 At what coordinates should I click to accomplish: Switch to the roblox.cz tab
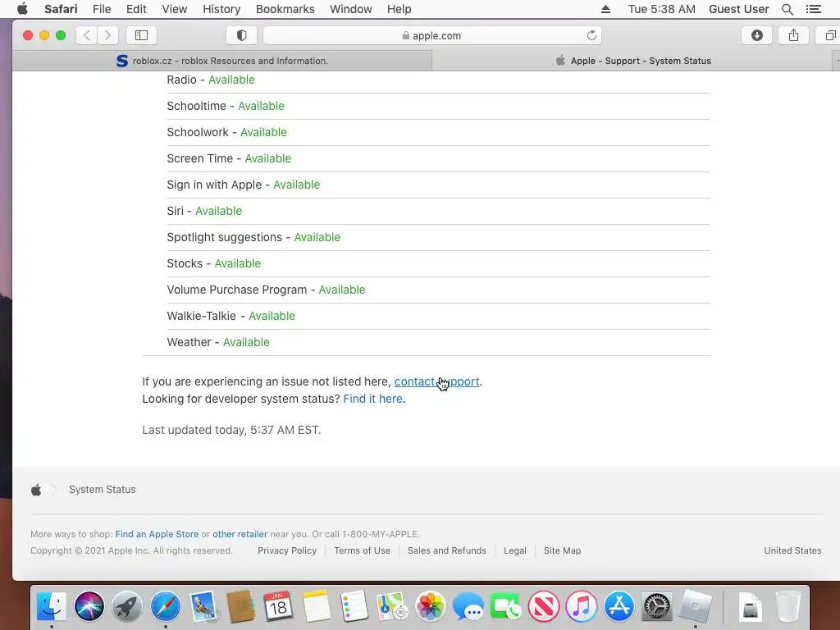(x=221, y=61)
